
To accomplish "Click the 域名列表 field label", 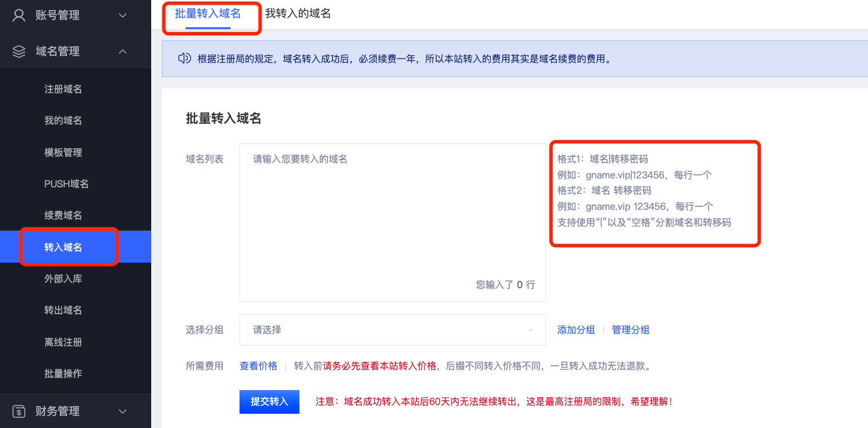I will pos(205,159).
